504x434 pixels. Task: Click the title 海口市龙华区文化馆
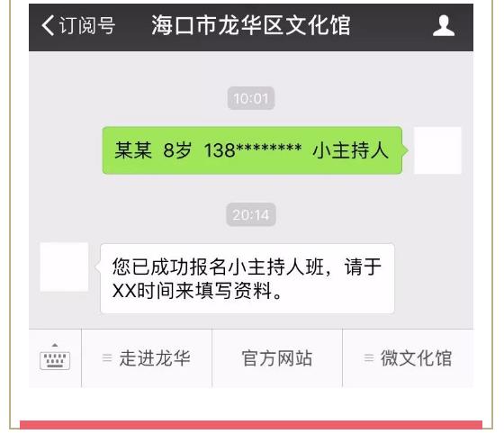click(251, 25)
